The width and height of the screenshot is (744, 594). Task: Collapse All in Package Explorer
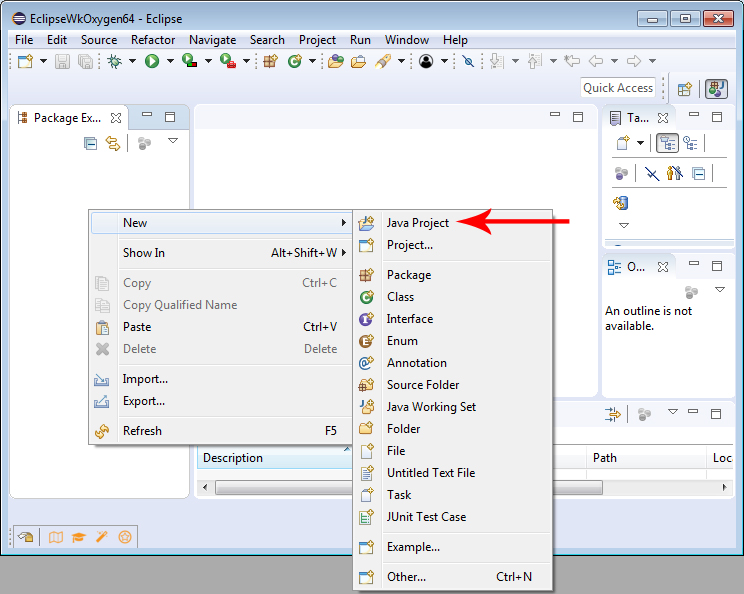pos(90,143)
